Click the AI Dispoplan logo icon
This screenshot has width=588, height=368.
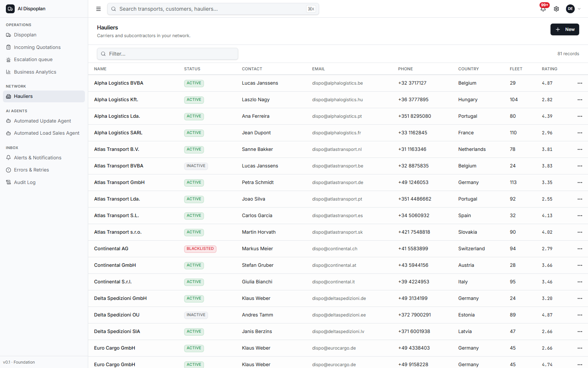pos(10,9)
